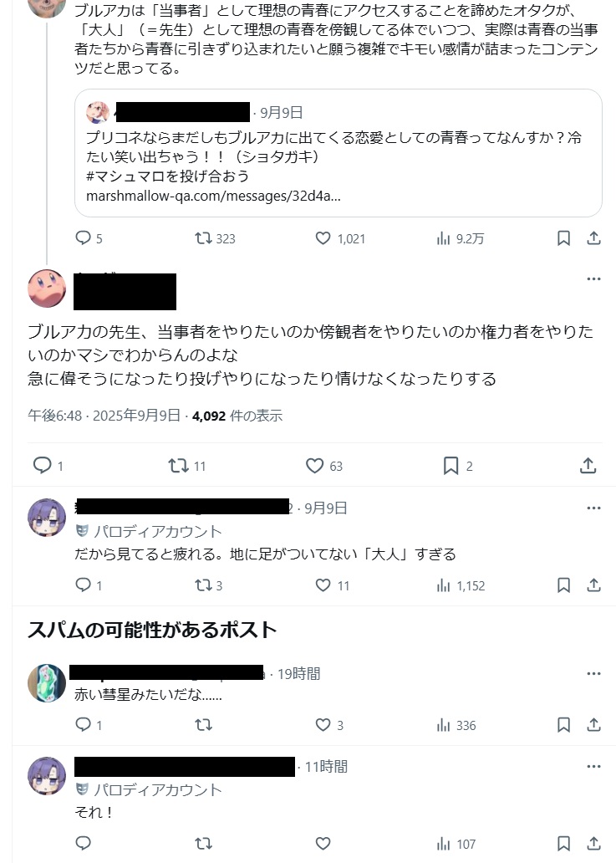Image resolution: width=616 pixels, height=863 pixels.
Task: Open the marshmallow-qa.com link in quoted post
Action: click(215, 197)
